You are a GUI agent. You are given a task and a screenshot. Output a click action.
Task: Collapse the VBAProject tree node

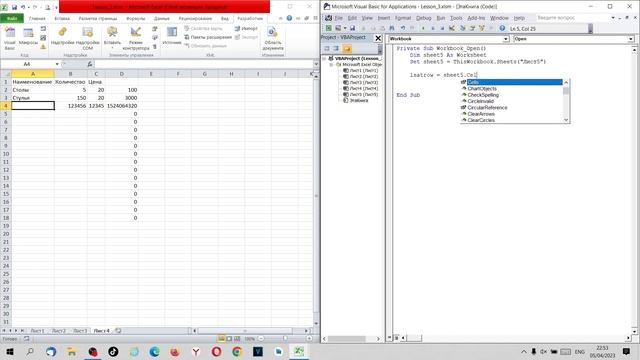pos(325,59)
